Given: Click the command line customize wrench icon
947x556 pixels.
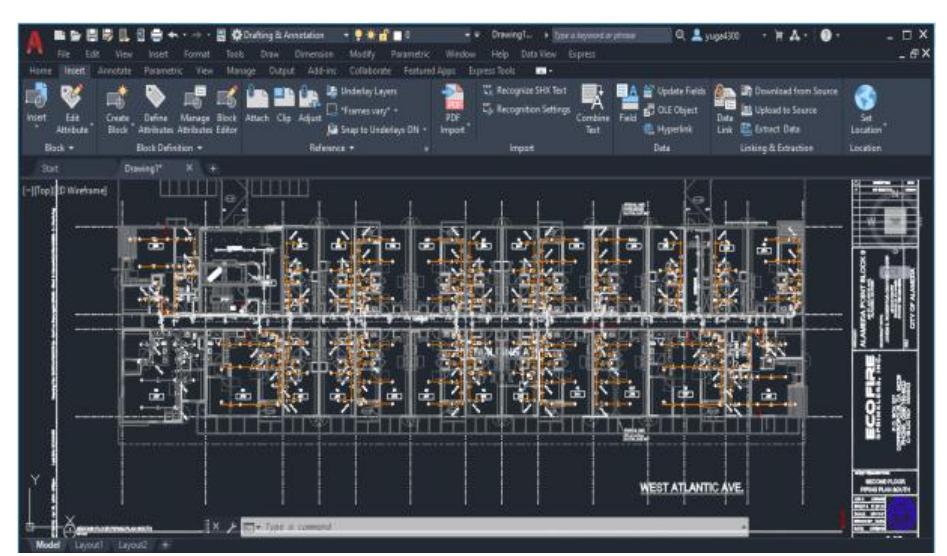Looking at the screenshot, I should point(231,527).
